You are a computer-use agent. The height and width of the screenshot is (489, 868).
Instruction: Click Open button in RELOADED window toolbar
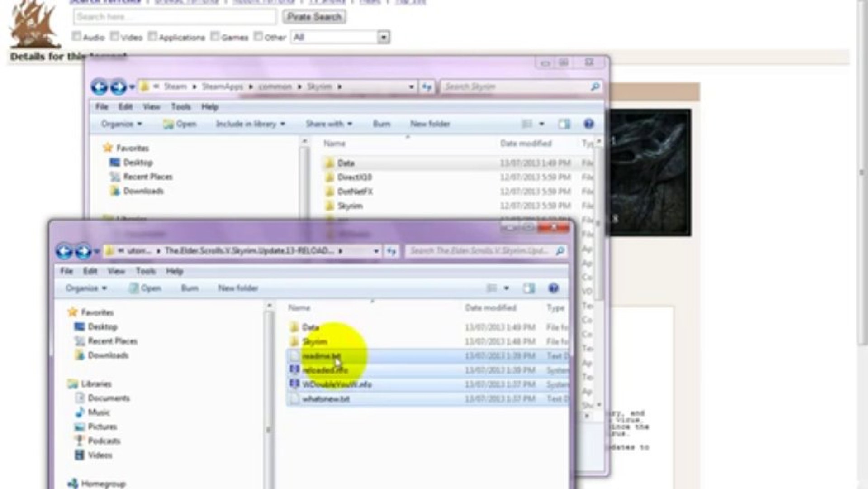point(145,288)
